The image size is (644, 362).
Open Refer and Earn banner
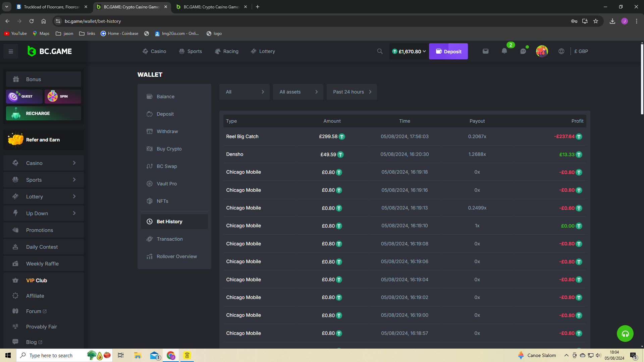(44, 140)
